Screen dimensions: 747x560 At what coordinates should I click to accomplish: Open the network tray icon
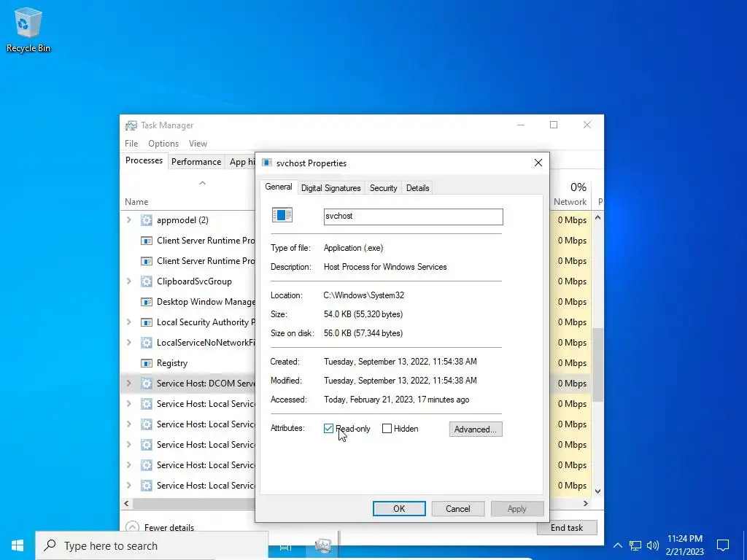[635, 545]
